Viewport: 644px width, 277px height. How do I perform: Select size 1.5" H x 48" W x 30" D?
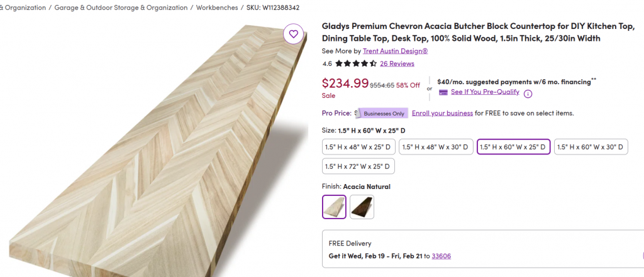(435, 147)
